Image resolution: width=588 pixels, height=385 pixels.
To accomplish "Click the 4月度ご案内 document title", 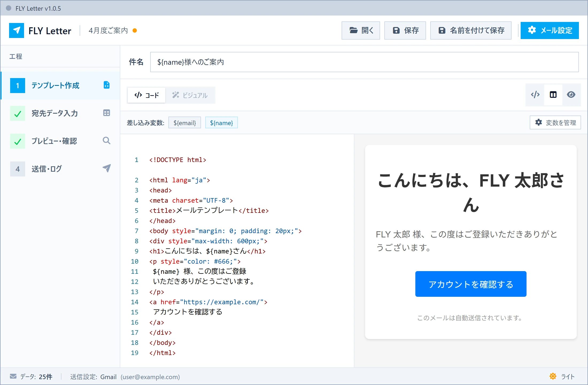I will pos(108,30).
